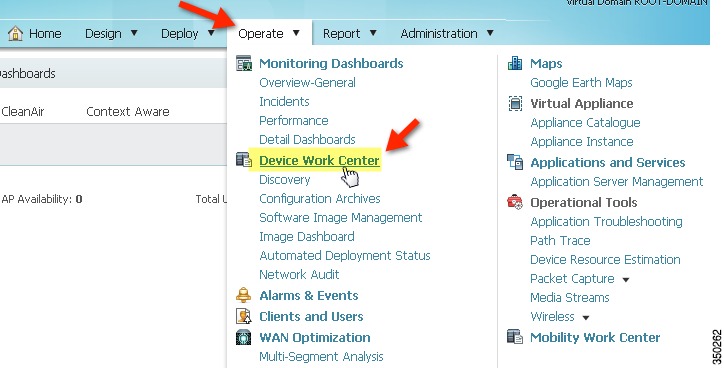Screen dimensions: 724x368
Task: Click the Virtual Appliance heading
Action: 581,103
